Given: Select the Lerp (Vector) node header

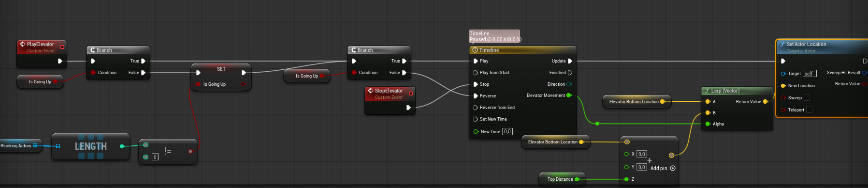Looking at the screenshot, I should tap(737, 91).
